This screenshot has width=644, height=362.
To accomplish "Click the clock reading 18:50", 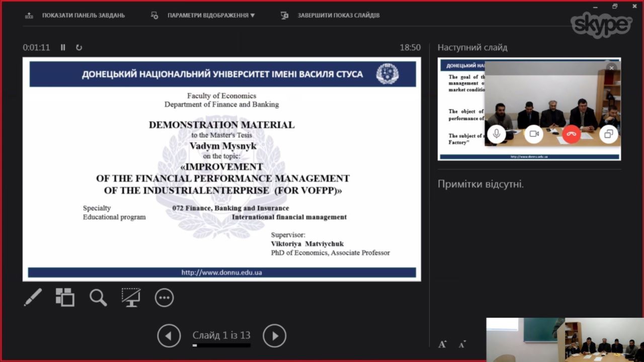I will [x=410, y=47].
